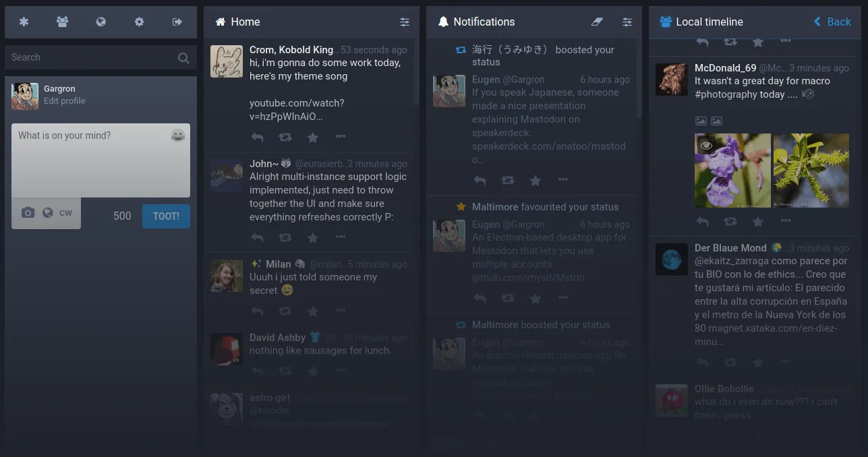868x457 pixels.
Task: Reply to Milan's secret post
Action: [257, 312]
